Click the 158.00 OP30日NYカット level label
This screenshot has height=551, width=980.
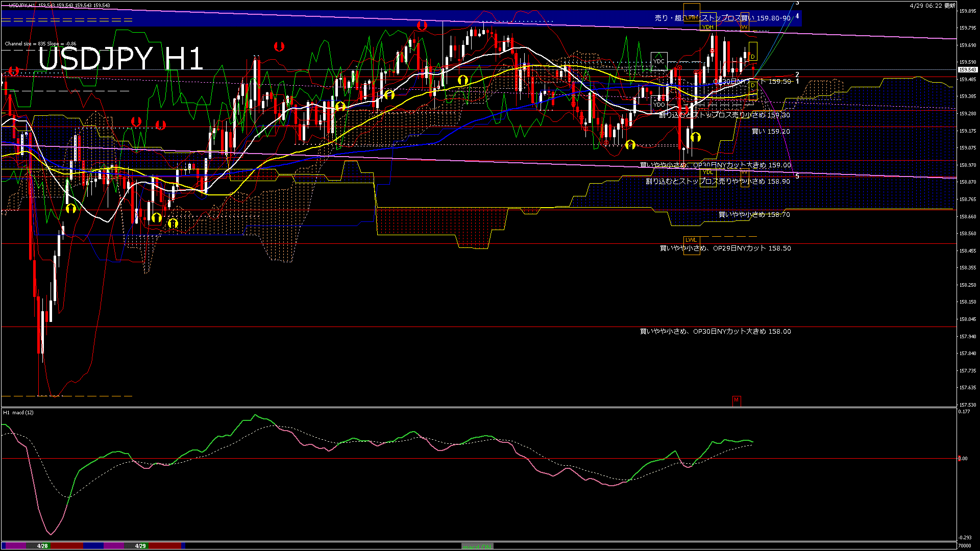click(715, 332)
